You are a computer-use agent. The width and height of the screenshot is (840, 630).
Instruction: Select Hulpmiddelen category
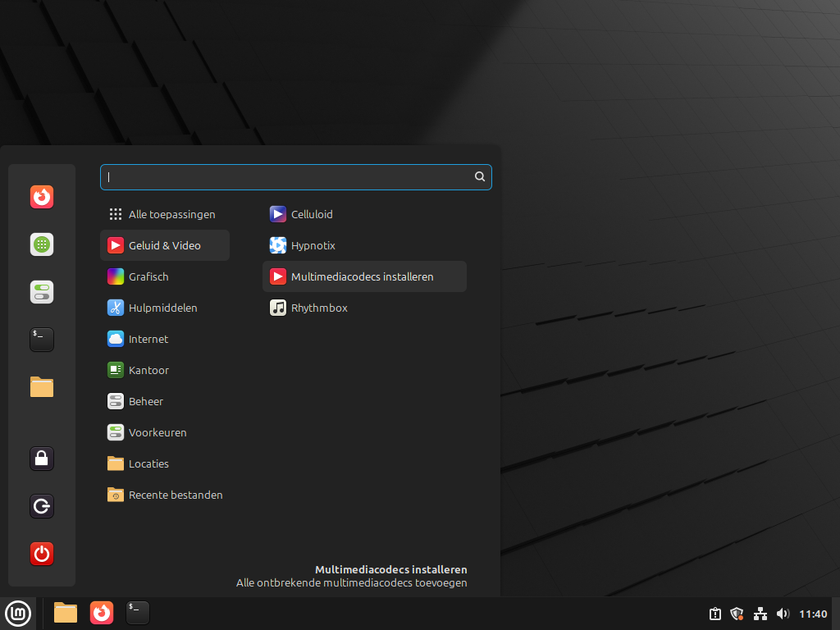coord(164,308)
